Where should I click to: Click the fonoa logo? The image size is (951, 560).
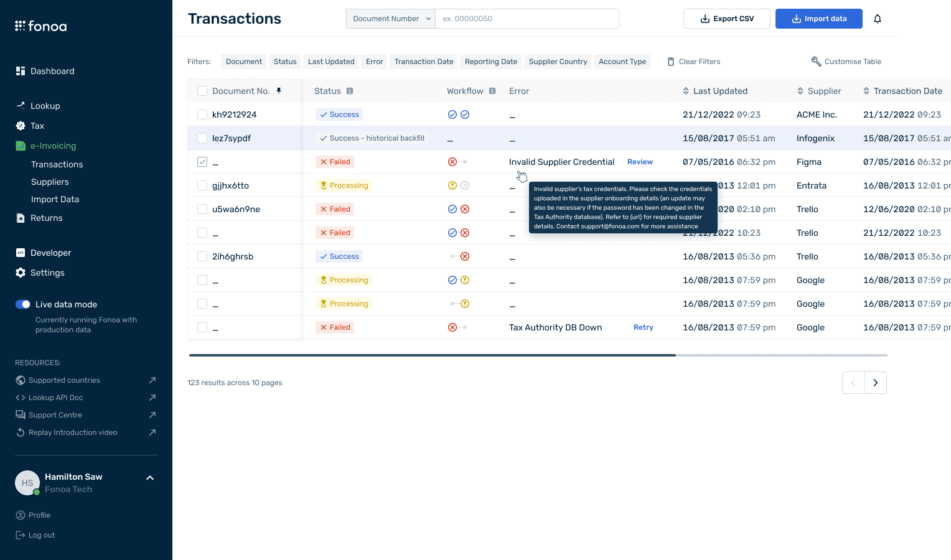41,26
